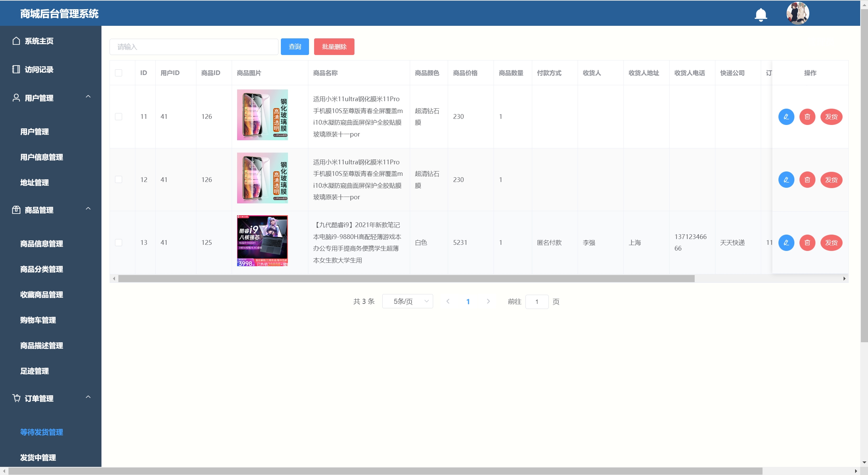Tick the checkbox for order ID 11
868x475 pixels.
[x=118, y=117]
